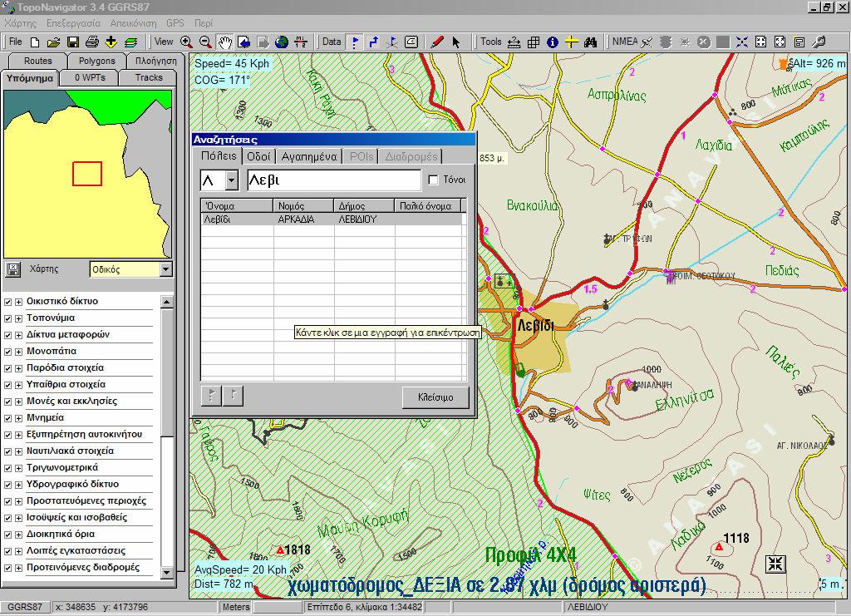Expand Μονές και εκκλησίες node
851x616 pixels.
point(18,402)
